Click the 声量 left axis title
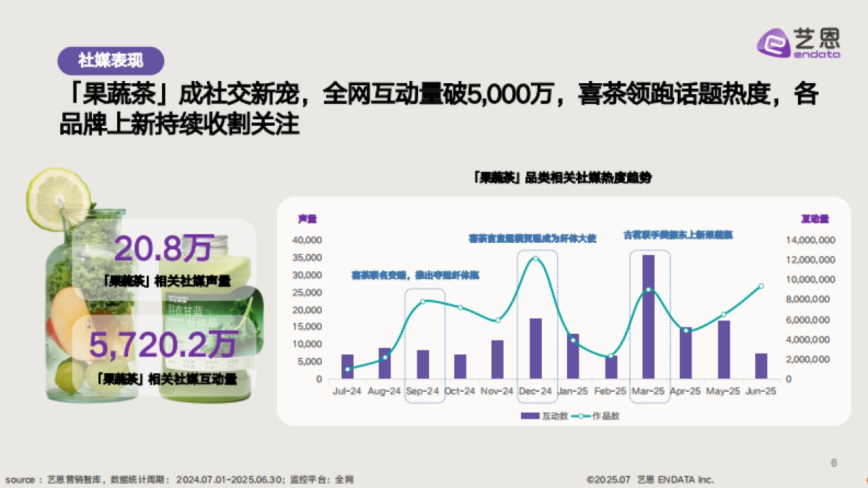 (x=307, y=218)
